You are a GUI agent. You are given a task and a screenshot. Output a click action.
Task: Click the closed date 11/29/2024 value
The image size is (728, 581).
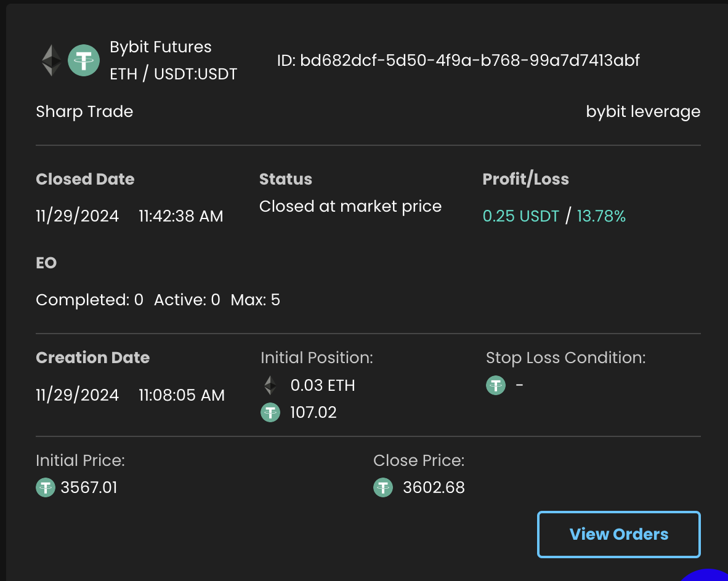tap(78, 216)
